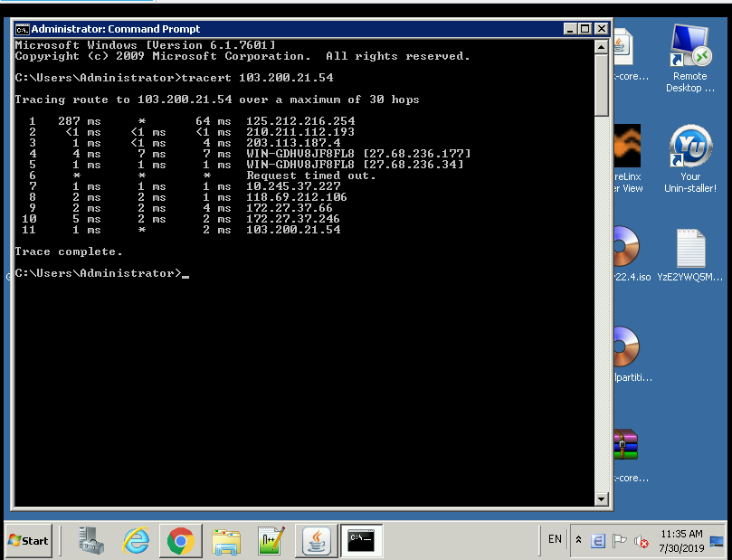Click the hop 10 address 172.27.37.246
The height and width of the screenshot is (560, 732).
click(293, 219)
